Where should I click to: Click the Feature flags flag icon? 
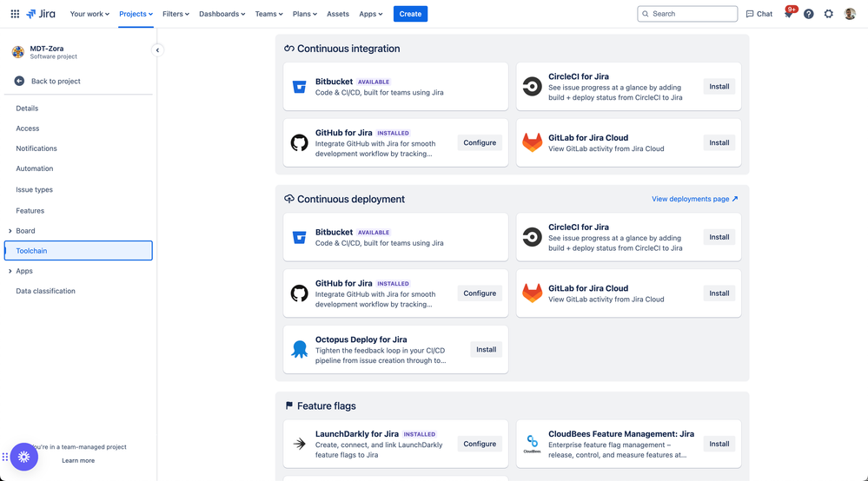tap(289, 405)
